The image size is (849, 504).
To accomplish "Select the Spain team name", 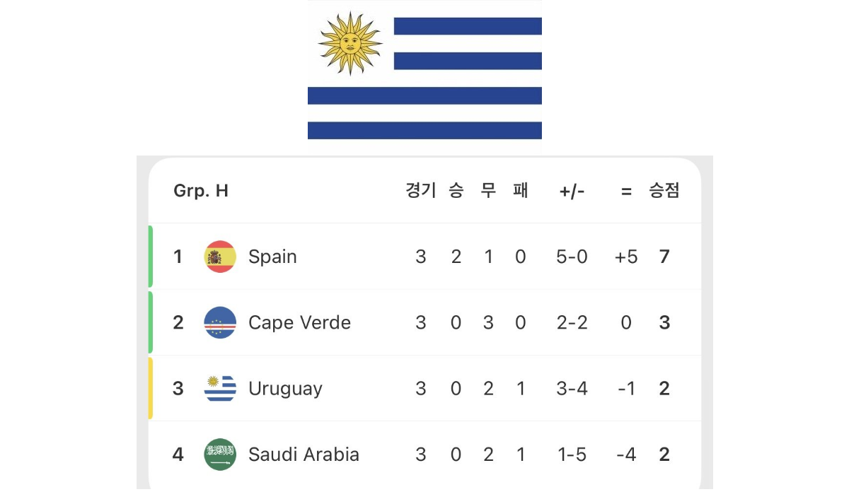I will pos(272,257).
